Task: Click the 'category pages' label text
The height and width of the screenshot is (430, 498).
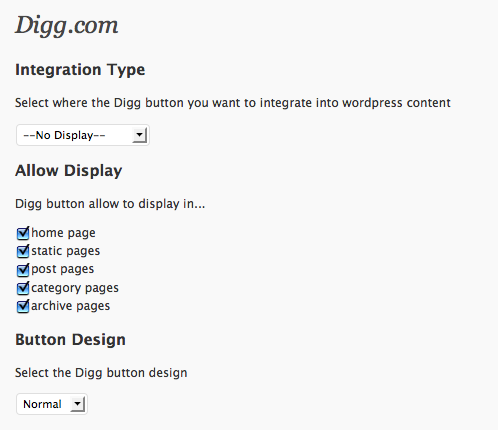Action: 75,288
